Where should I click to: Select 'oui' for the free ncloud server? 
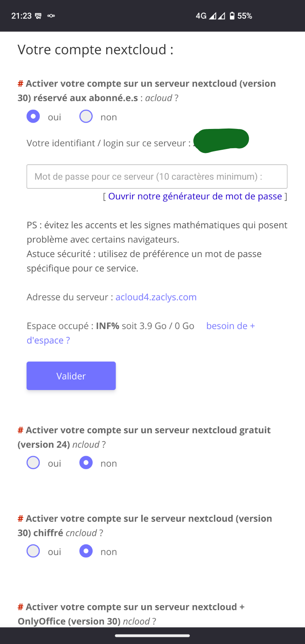coord(33,463)
